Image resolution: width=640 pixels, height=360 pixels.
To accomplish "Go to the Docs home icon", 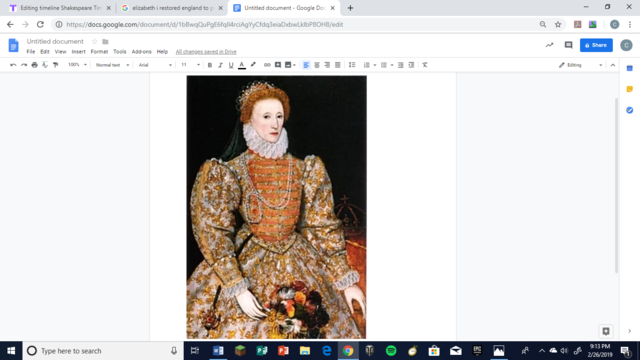I will (13, 45).
